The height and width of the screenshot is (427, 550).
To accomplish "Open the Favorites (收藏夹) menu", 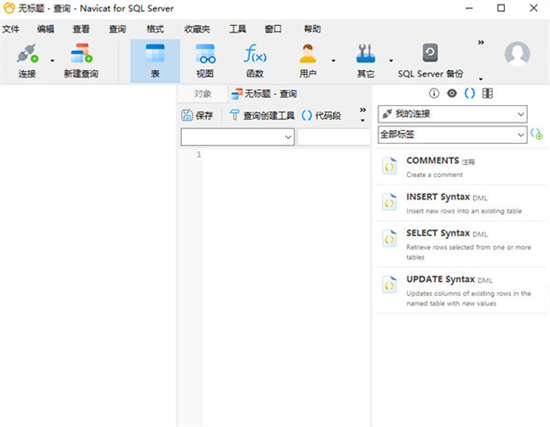I will click(197, 29).
